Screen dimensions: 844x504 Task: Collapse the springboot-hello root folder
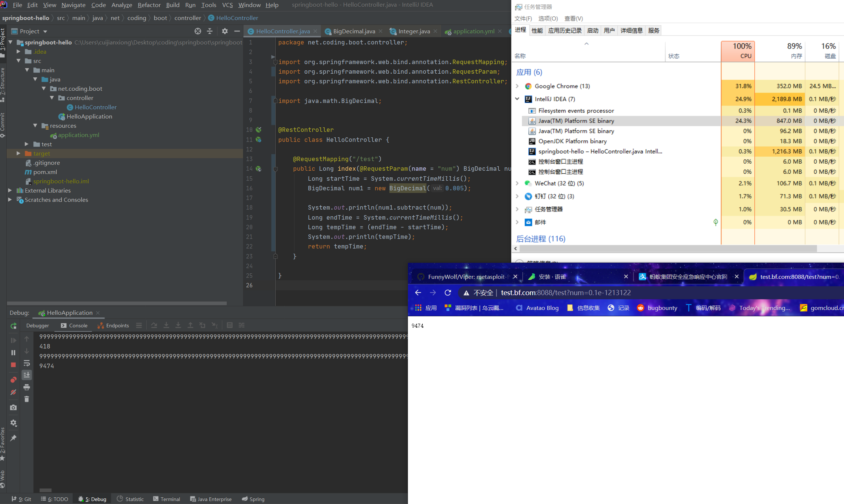(10, 42)
